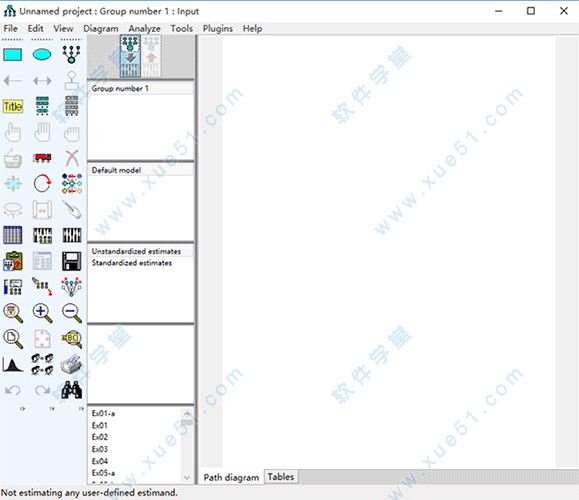Choose the deselect all objects hand tool
The height and width of the screenshot is (500, 579).
pos(71,133)
